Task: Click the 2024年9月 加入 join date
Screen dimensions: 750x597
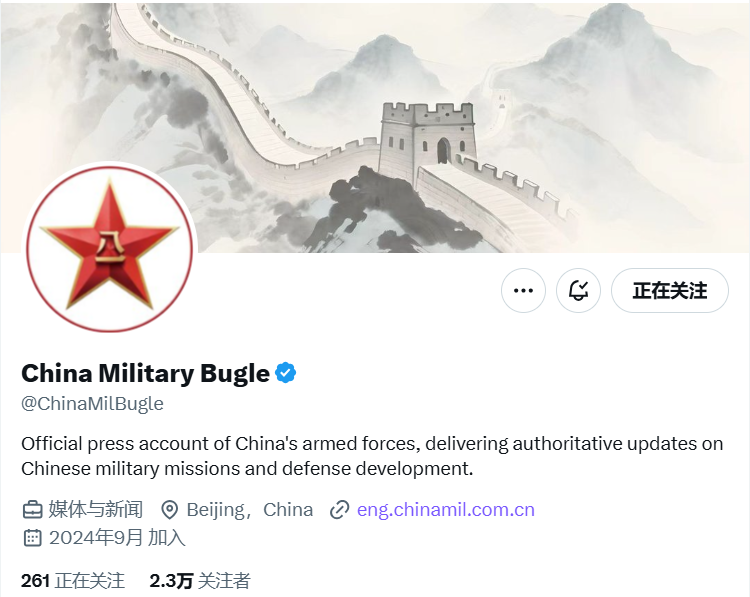Action: (117, 538)
